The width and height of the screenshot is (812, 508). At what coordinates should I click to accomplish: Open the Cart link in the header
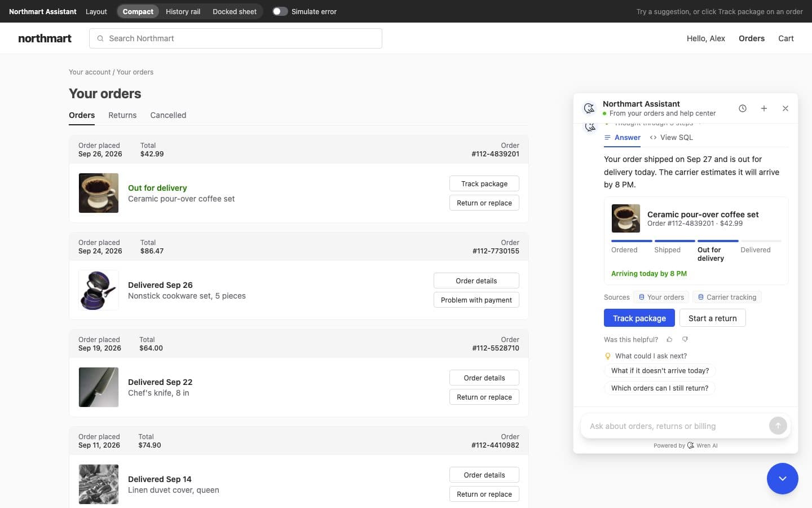tap(786, 38)
